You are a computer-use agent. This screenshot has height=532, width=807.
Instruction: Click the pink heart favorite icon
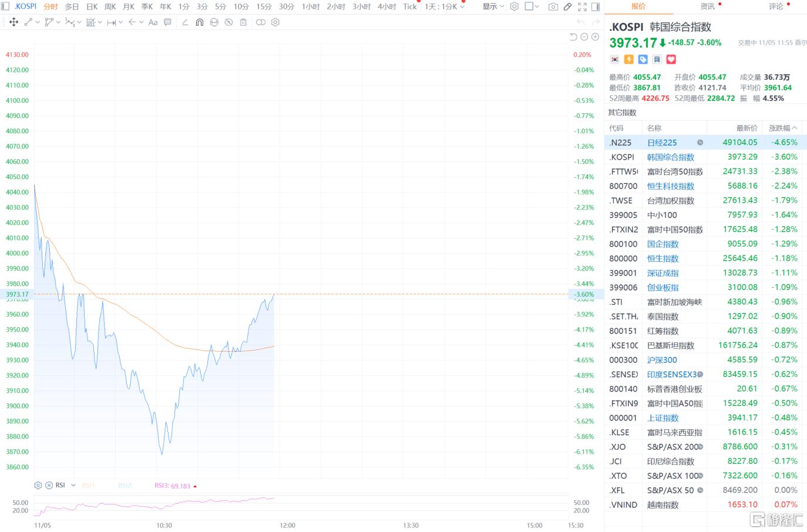(671, 59)
